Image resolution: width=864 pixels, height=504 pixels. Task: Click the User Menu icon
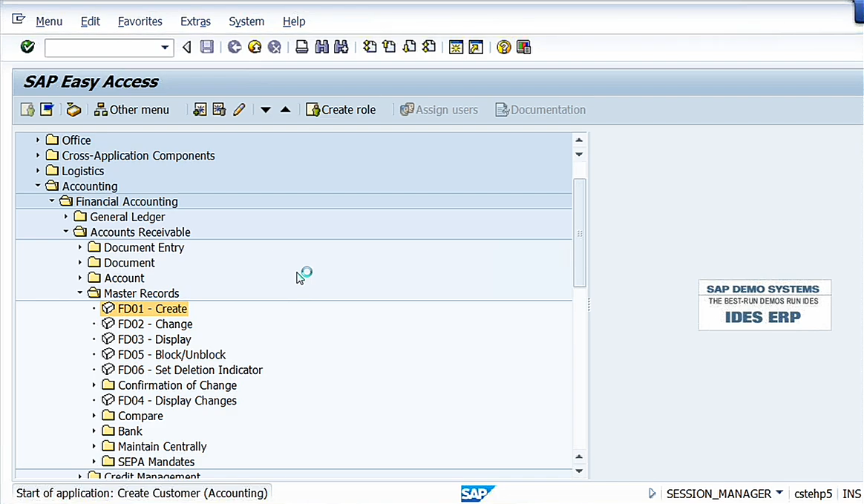[x=27, y=110]
